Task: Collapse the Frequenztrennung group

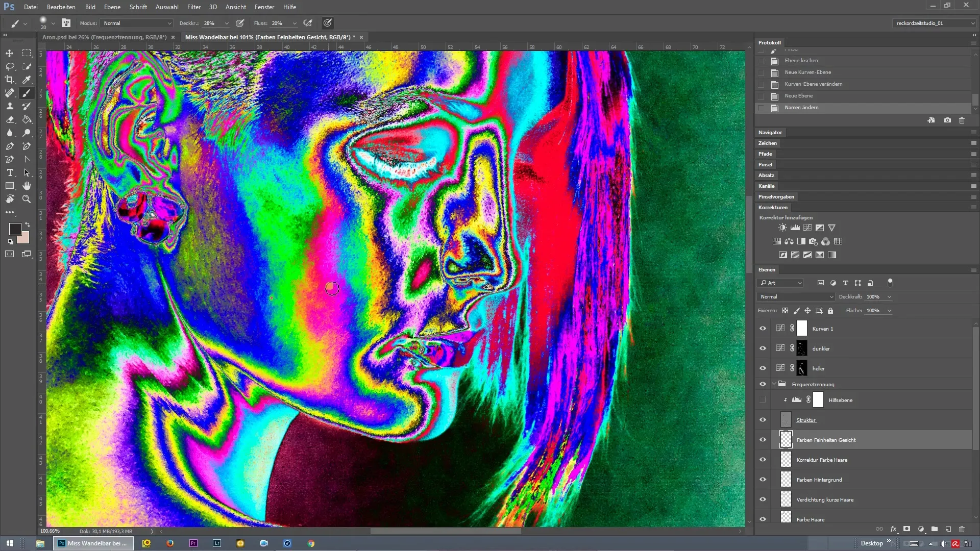Action: point(774,384)
